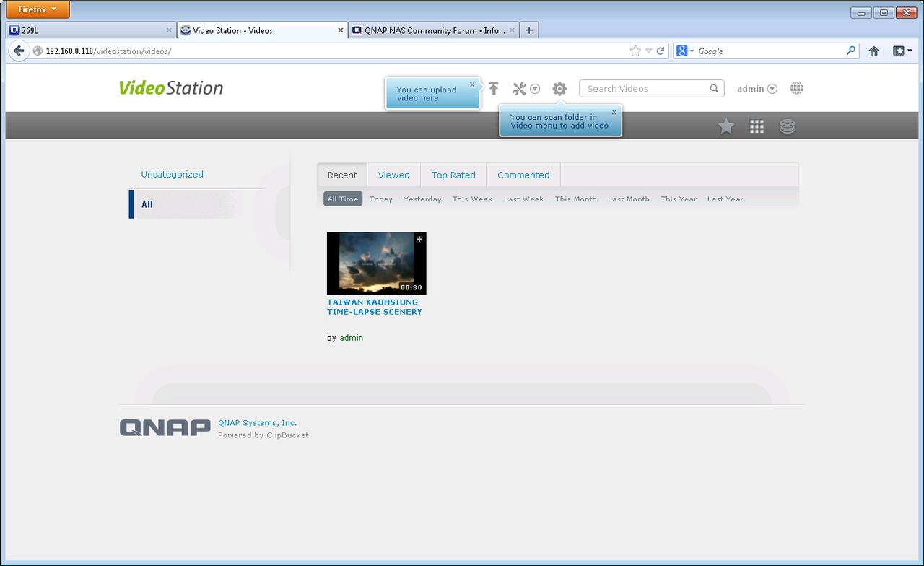Image resolution: width=924 pixels, height=566 pixels.
Task: Expand the admin user dropdown arrow
Action: [772, 89]
